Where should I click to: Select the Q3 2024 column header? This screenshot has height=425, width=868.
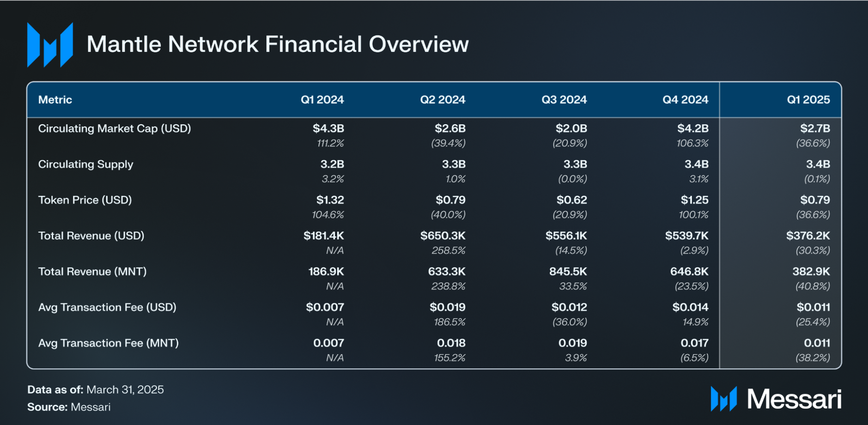pyautogui.click(x=564, y=100)
